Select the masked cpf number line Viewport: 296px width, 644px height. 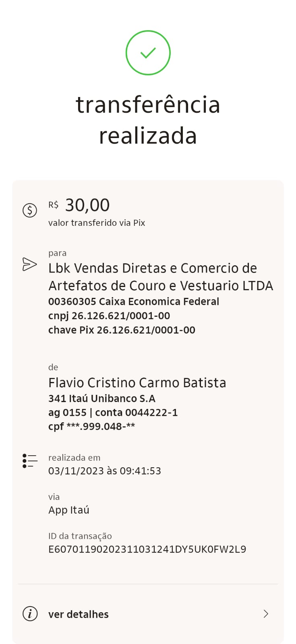coord(91,427)
